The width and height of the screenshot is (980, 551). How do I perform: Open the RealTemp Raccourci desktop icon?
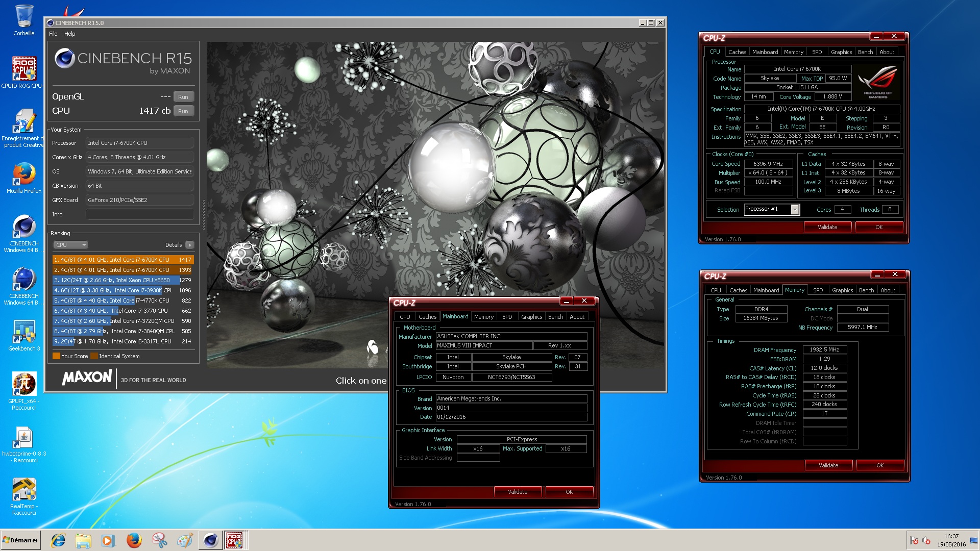[x=24, y=496]
